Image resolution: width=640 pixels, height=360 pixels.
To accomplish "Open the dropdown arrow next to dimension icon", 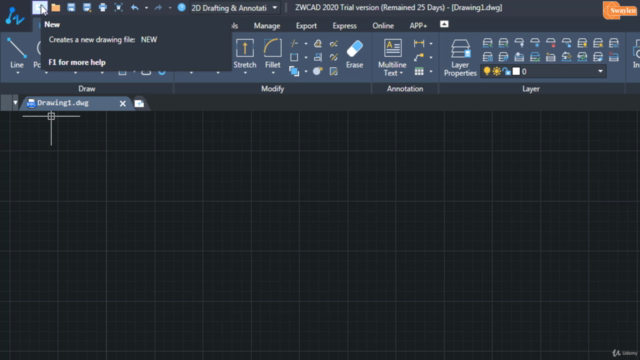I will point(431,44).
